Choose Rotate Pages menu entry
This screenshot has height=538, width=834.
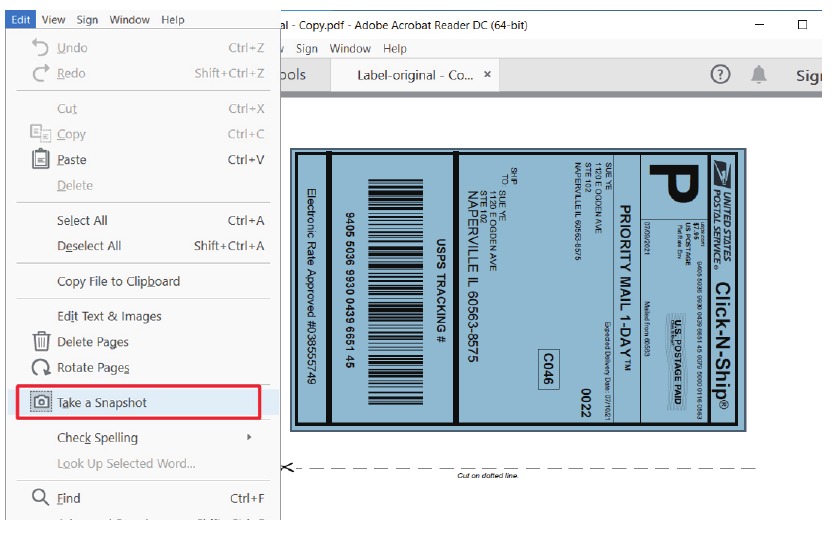click(x=144, y=367)
